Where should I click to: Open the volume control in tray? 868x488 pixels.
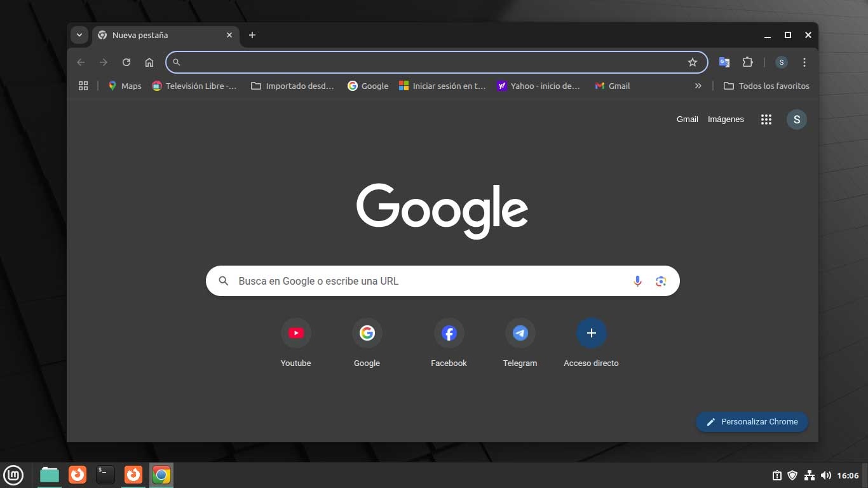point(826,475)
